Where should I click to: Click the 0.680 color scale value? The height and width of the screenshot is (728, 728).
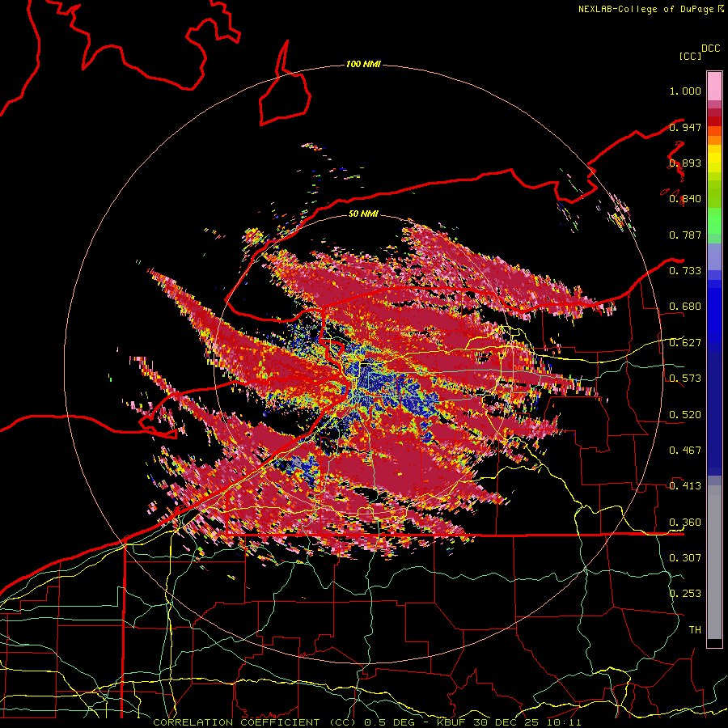[685, 307]
